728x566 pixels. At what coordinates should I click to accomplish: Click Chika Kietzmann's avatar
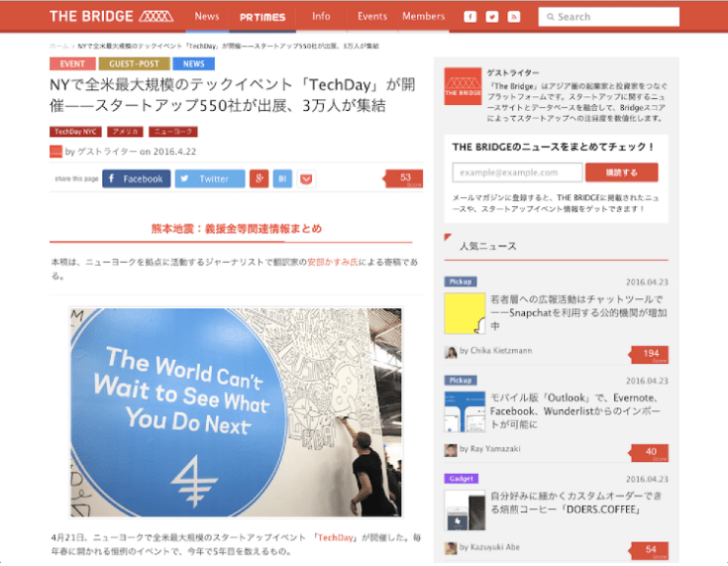coord(451,352)
